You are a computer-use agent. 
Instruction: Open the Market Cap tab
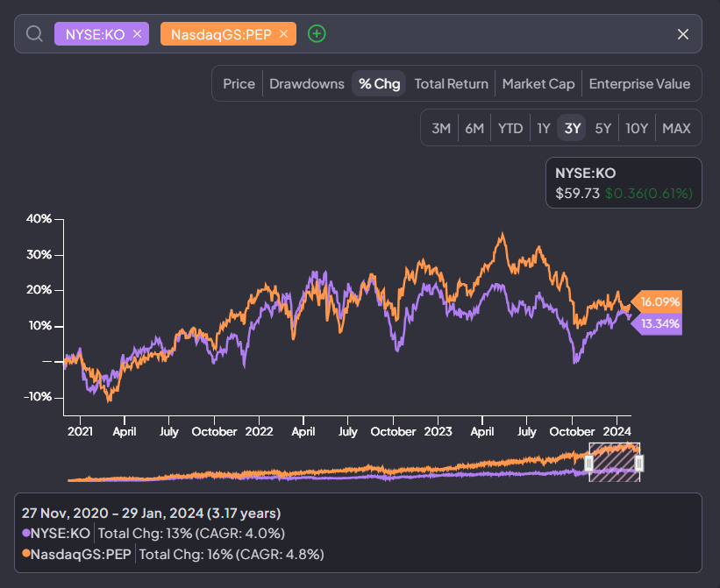point(538,83)
